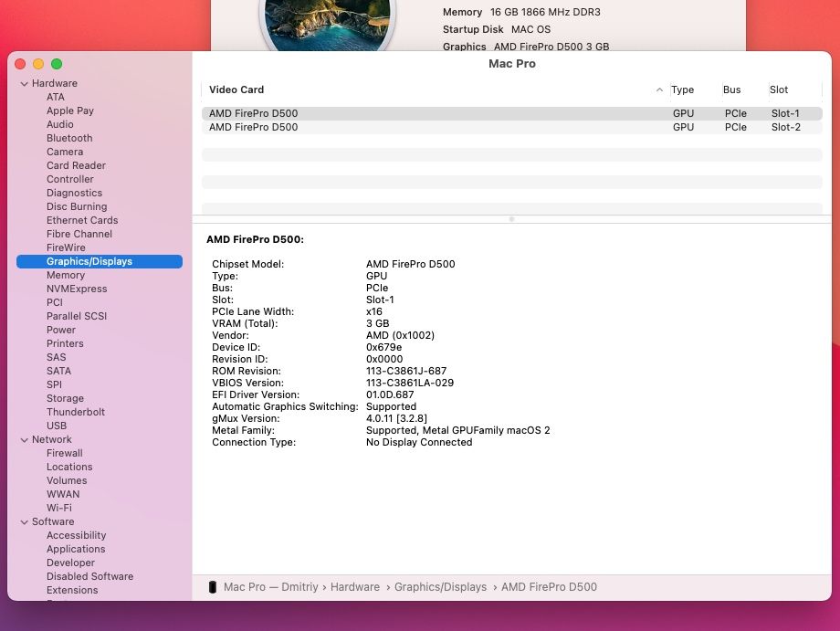840x631 pixels.
Task: Sort by Video Card column arrow
Action: (659, 90)
